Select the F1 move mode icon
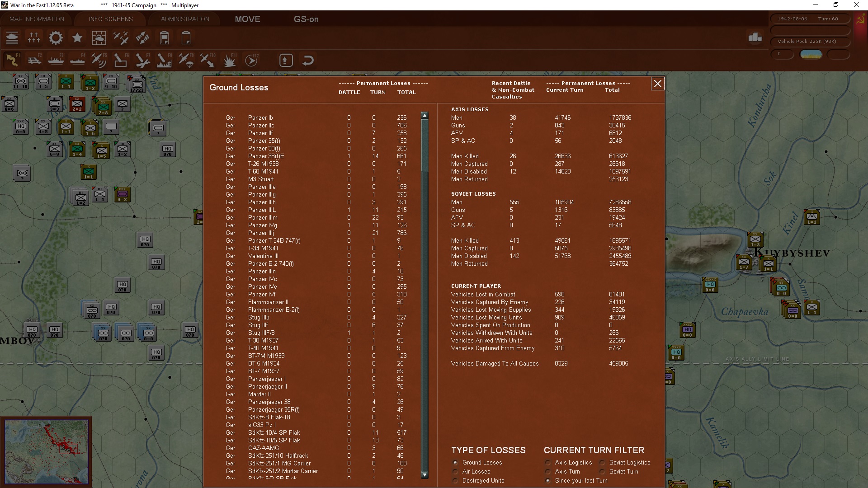The image size is (868, 488). tap(12, 60)
